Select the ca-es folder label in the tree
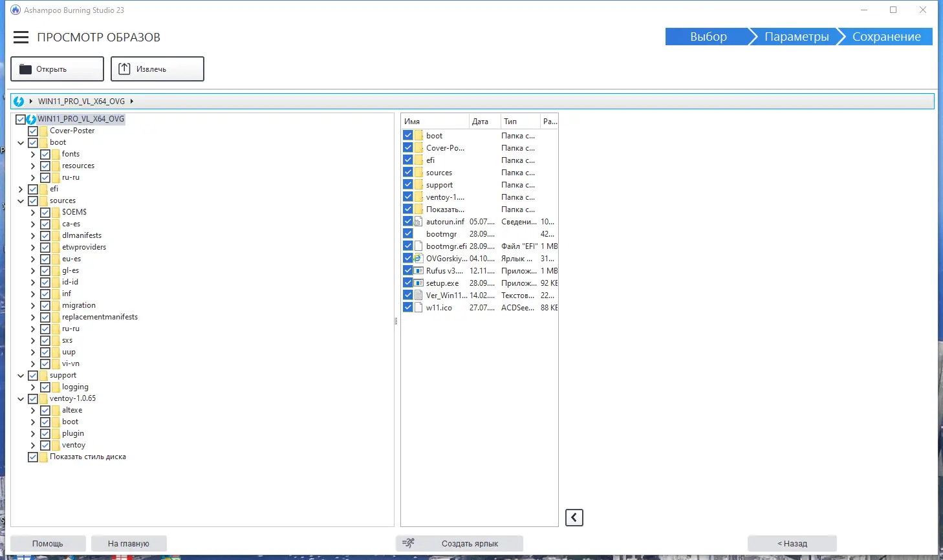 [x=71, y=224]
